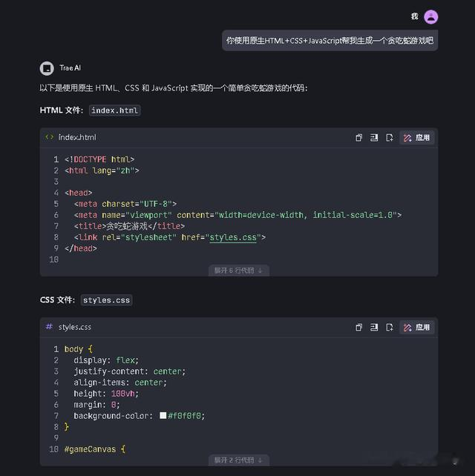Viewport: 475px width, 476px height.
Task: Click the 'display: flex;' line
Action: pos(106,360)
